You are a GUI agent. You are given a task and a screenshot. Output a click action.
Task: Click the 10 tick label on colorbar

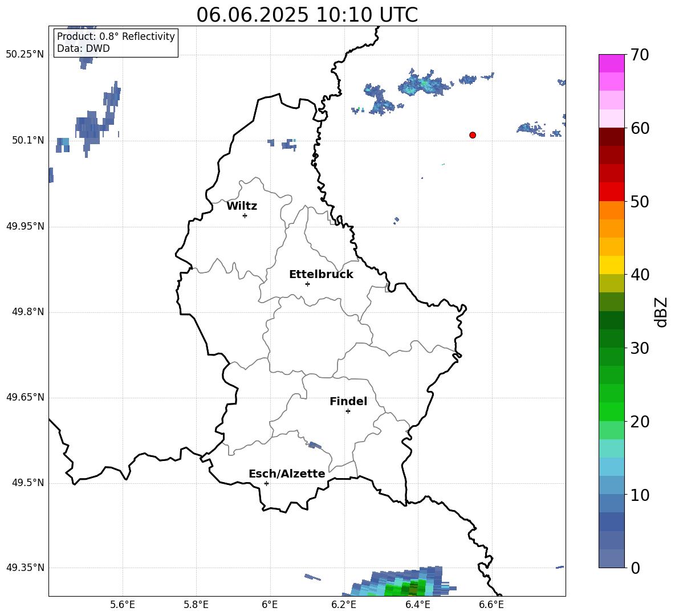(x=640, y=495)
